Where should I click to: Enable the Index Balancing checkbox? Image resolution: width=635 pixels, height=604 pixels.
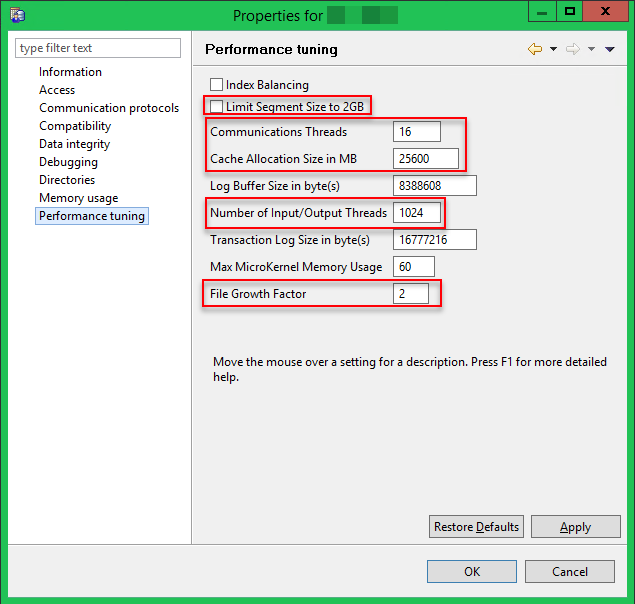point(216,84)
